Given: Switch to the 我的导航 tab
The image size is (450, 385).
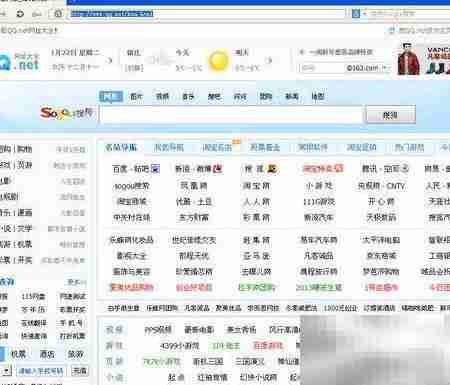Looking at the screenshot, I should 169,147.
